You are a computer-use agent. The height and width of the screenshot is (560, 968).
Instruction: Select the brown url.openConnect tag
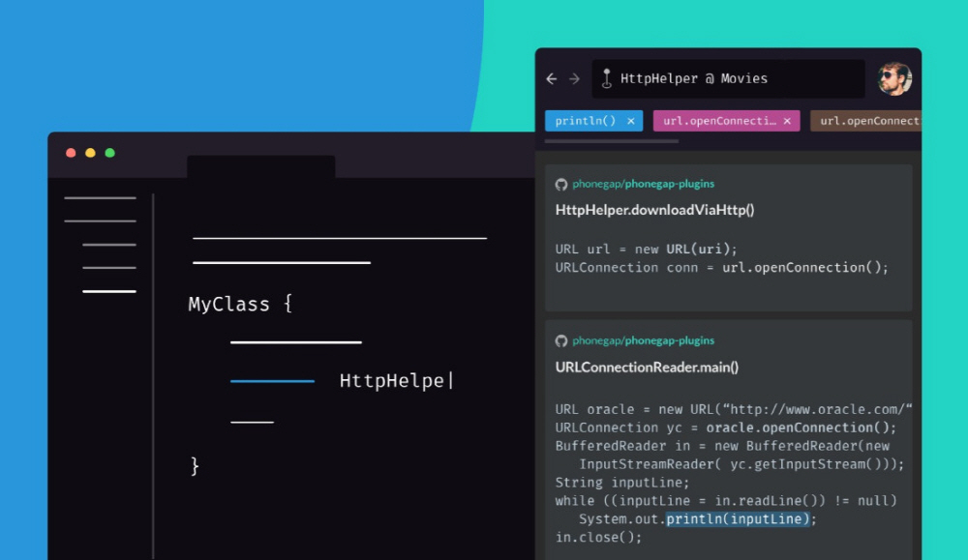(x=868, y=121)
